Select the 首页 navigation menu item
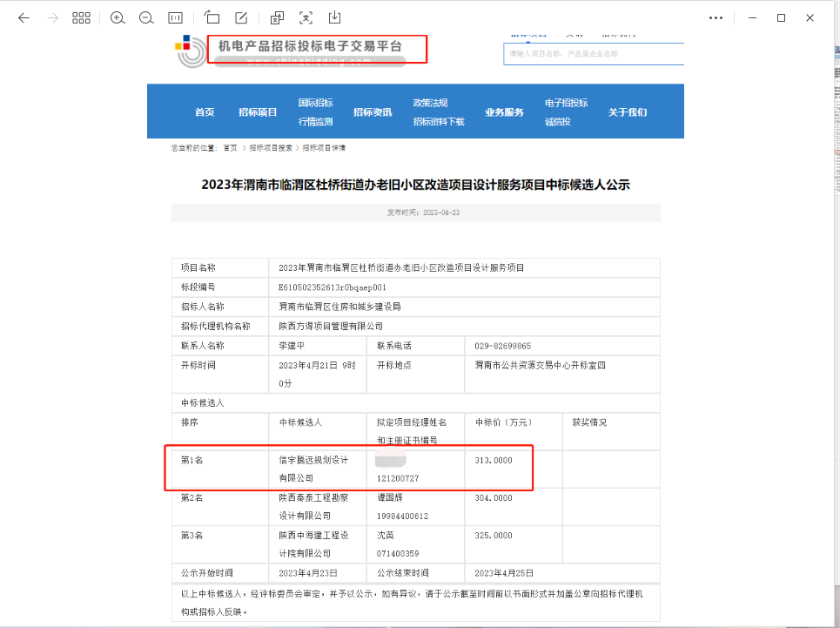Image resolution: width=840 pixels, height=628 pixels. [205, 111]
